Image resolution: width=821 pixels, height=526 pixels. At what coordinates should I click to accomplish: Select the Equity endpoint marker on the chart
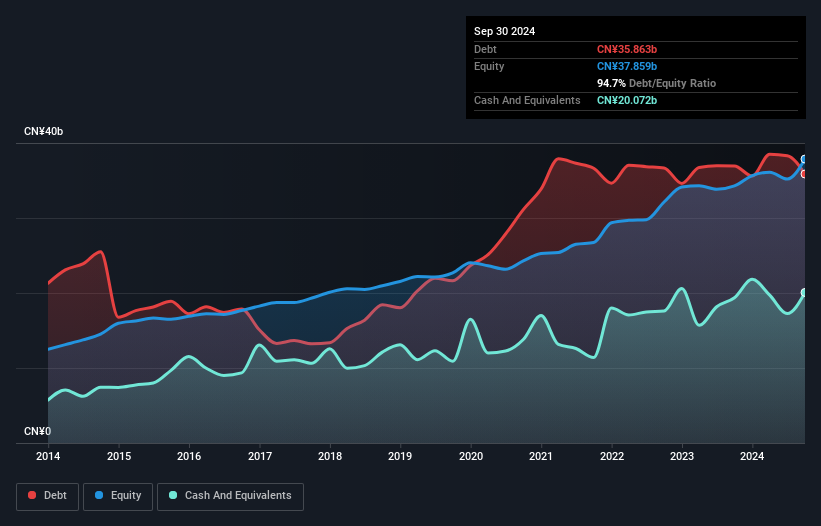(x=804, y=159)
